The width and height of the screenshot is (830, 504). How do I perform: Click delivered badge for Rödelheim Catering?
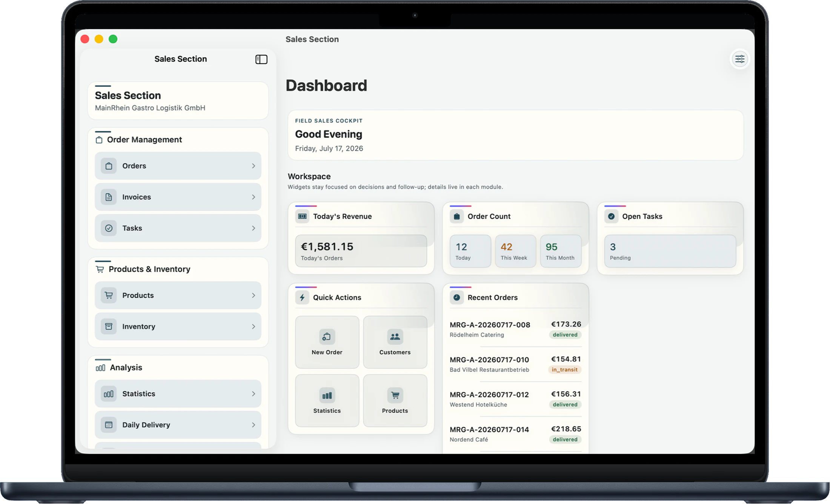pos(565,335)
